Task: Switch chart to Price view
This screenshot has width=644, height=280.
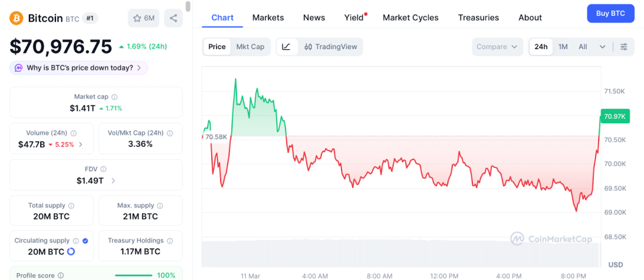Action: (x=217, y=47)
